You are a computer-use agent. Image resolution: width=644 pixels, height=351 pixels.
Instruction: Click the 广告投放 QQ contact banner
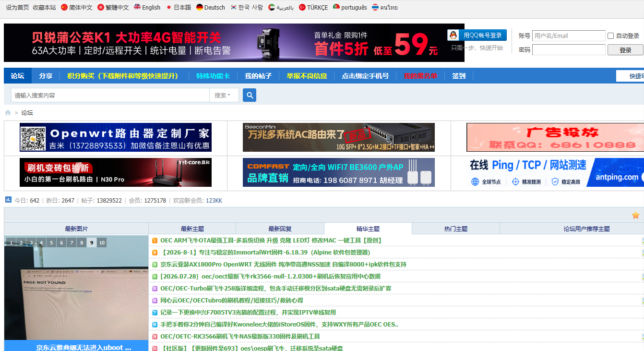tap(555, 137)
